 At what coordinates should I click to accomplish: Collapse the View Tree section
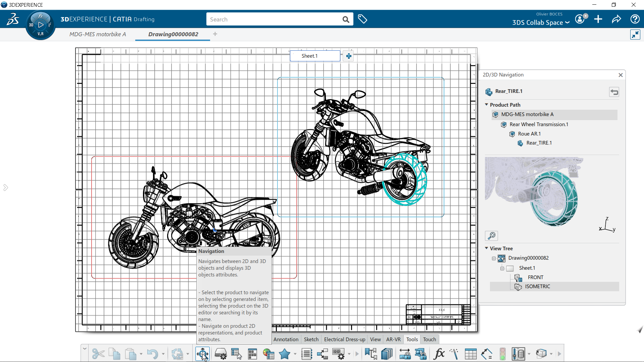coord(486,248)
